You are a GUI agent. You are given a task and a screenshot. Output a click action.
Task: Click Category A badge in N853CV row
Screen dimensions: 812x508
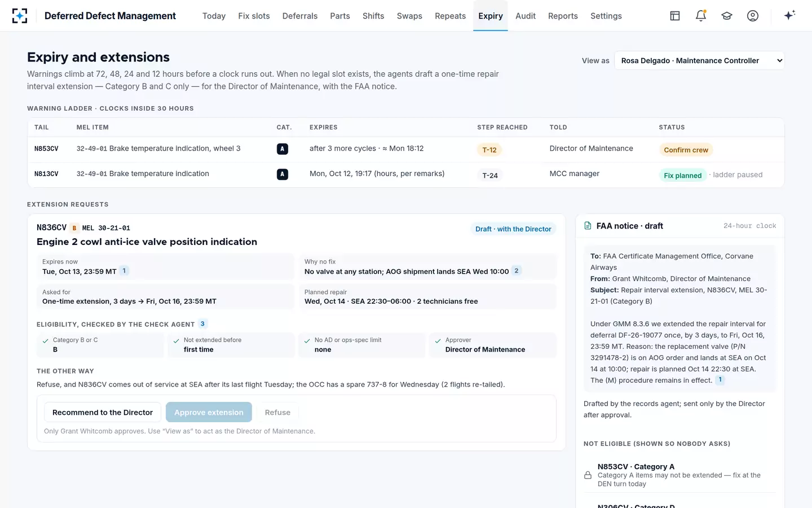click(283, 149)
